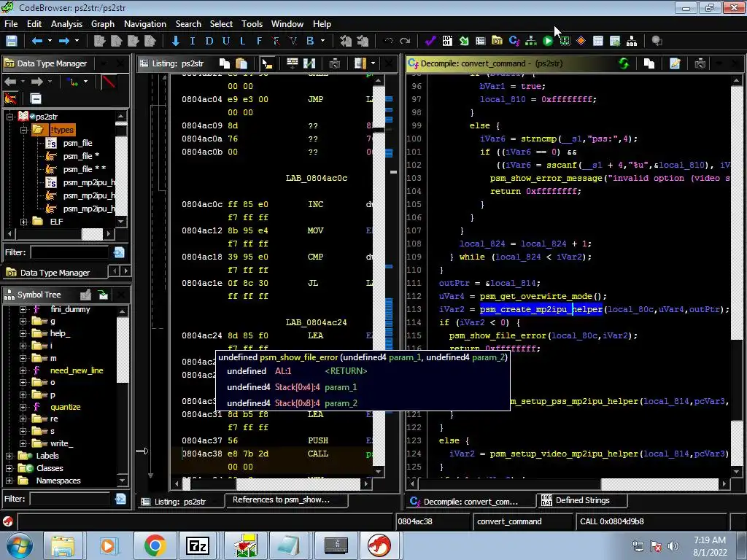Click Data Type Manager filter options icon
The width and height of the screenshot is (747, 560).
119,252
